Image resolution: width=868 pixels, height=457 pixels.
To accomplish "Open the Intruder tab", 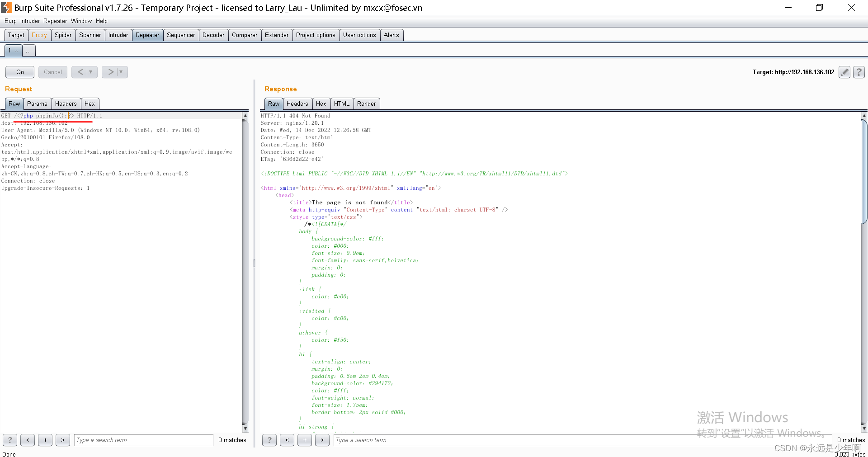I will point(118,35).
